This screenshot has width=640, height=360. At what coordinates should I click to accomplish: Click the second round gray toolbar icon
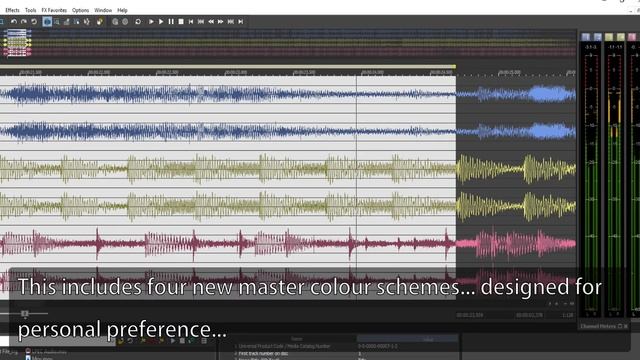point(125,22)
